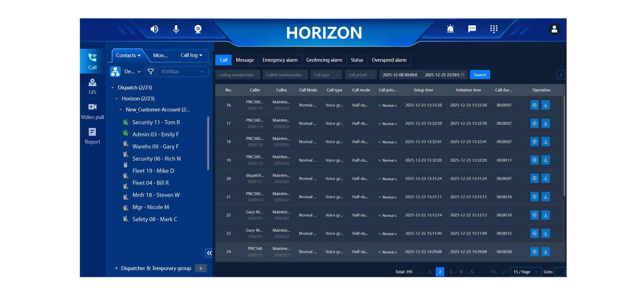Play recording for call No. 22
The image size is (644, 293).
point(534,215)
